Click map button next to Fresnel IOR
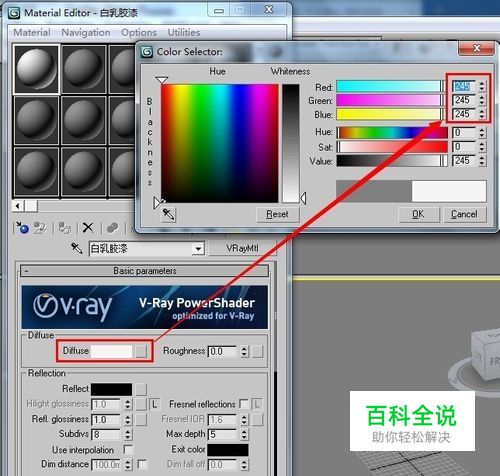The height and width of the screenshot is (476, 500). (257, 420)
